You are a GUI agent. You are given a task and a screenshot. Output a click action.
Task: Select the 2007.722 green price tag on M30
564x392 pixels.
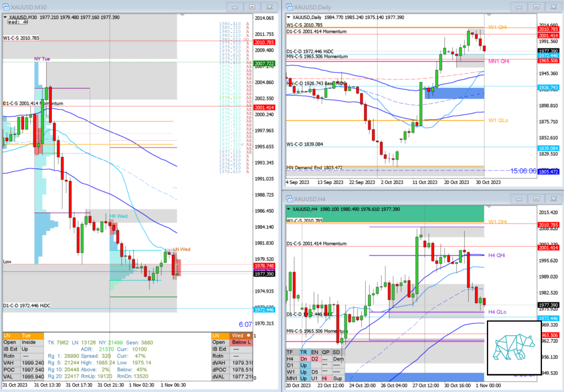(264, 63)
